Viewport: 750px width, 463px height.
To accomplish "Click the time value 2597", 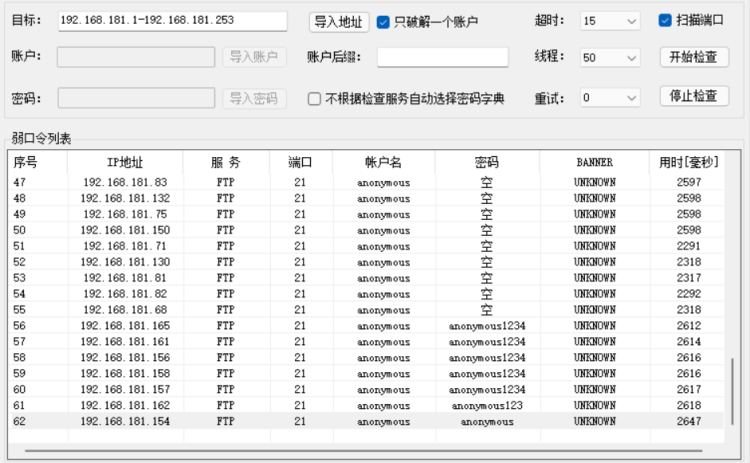I will pyautogui.click(x=689, y=182).
